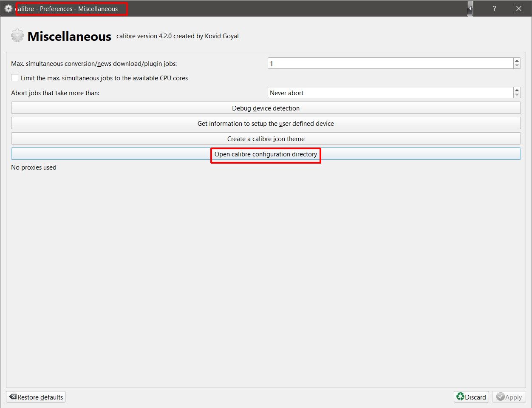The height and width of the screenshot is (408, 532).
Task: Click the greyed-out Apply button
Action: 509,397
